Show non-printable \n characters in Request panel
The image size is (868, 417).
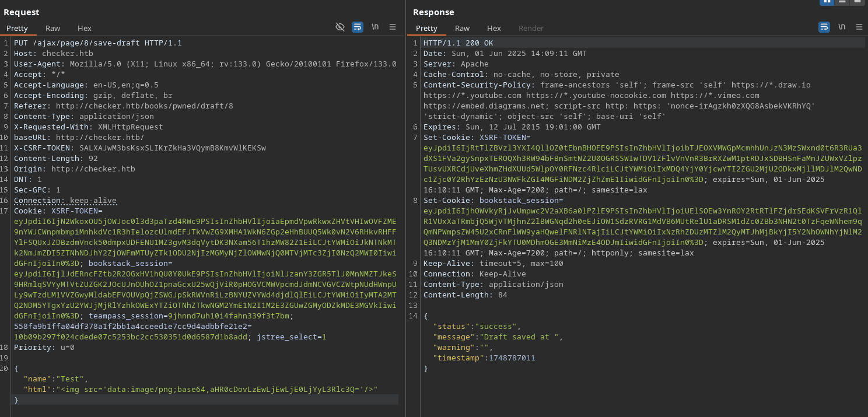[375, 27]
